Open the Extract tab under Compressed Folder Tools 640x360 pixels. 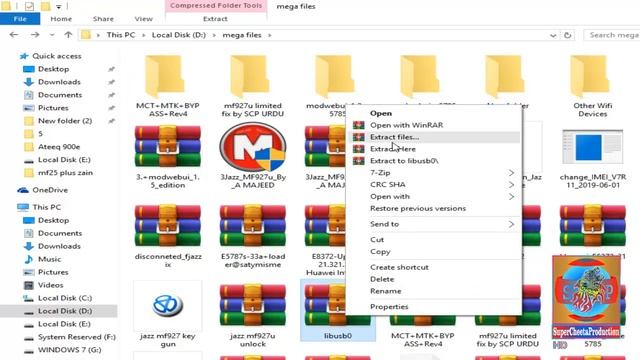point(216,19)
